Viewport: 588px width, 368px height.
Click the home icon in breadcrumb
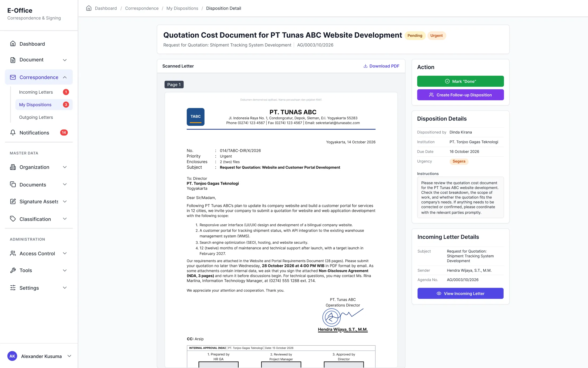click(89, 8)
